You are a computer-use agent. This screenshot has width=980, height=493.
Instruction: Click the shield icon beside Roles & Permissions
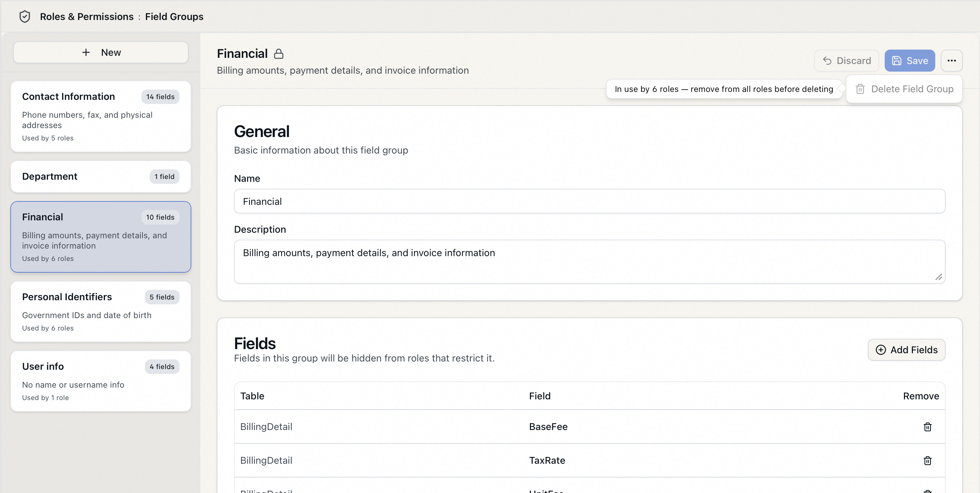tap(25, 17)
